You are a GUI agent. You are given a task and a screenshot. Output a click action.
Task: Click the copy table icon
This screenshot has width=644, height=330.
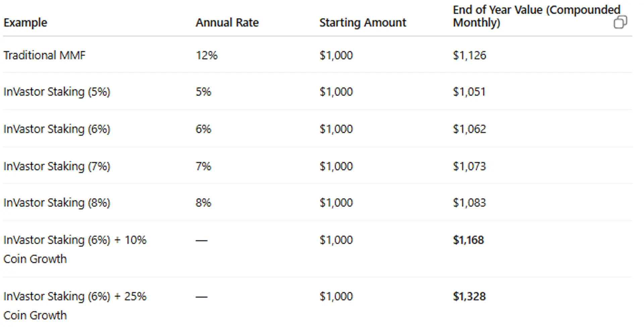point(620,22)
